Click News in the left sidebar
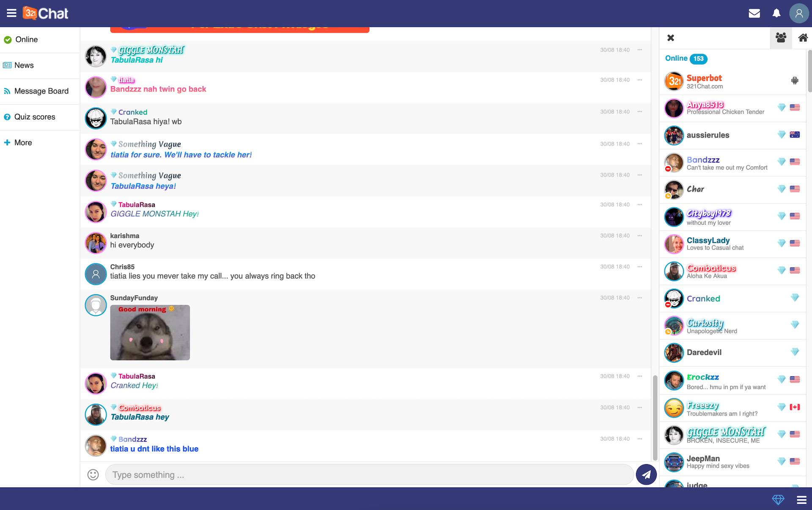The height and width of the screenshot is (510, 812). pyautogui.click(x=24, y=65)
